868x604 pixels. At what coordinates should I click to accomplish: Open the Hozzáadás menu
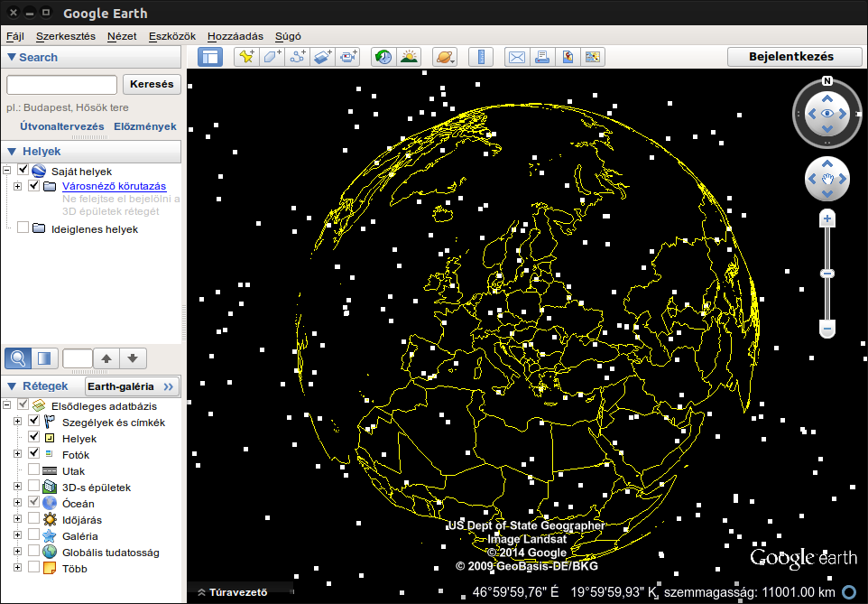tap(235, 36)
